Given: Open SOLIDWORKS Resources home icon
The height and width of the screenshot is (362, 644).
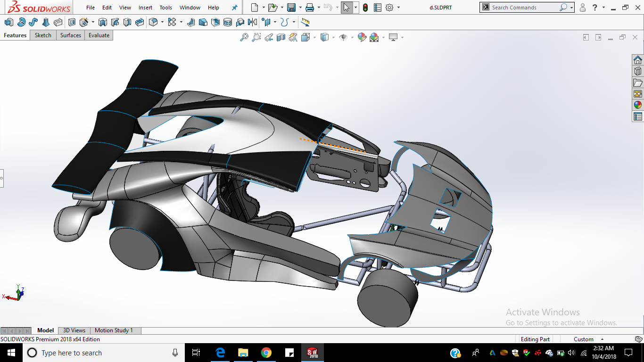Looking at the screenshot, I should [638, 60].
